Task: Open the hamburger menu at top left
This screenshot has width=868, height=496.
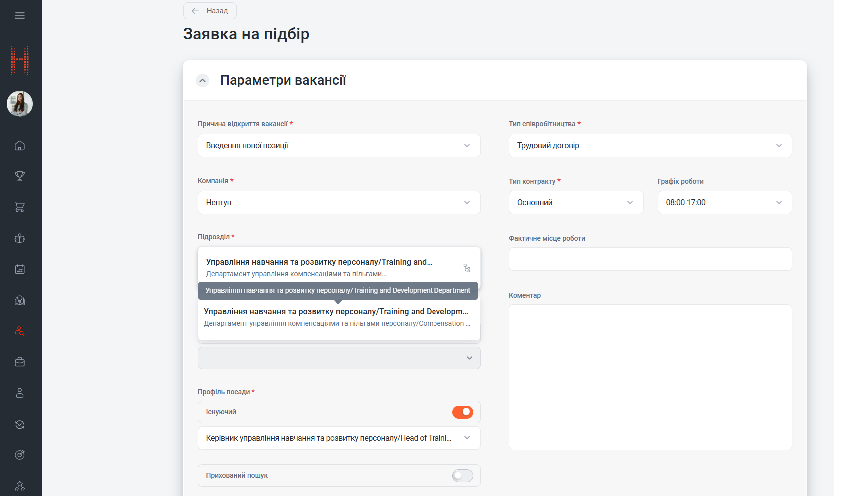Action: point(20,15)
